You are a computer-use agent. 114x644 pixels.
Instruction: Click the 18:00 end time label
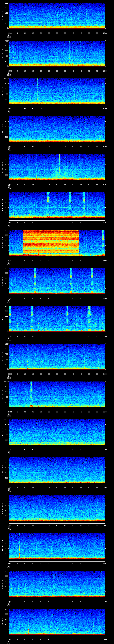pos(105,147)
